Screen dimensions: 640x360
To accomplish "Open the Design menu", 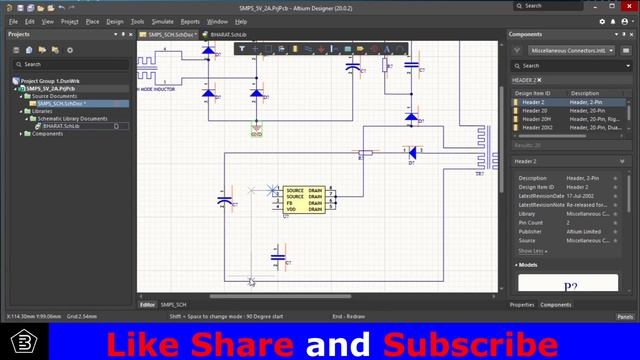I will click(x=115, y=22).
